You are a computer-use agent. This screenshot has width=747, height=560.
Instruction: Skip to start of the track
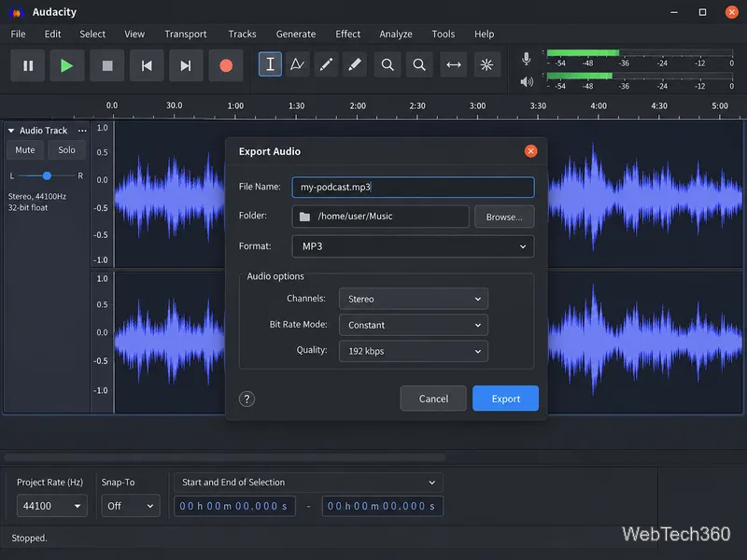147,65
